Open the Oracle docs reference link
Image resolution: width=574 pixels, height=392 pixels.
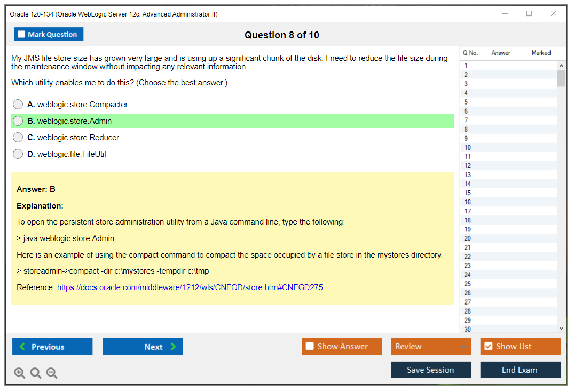click(190, 287)
